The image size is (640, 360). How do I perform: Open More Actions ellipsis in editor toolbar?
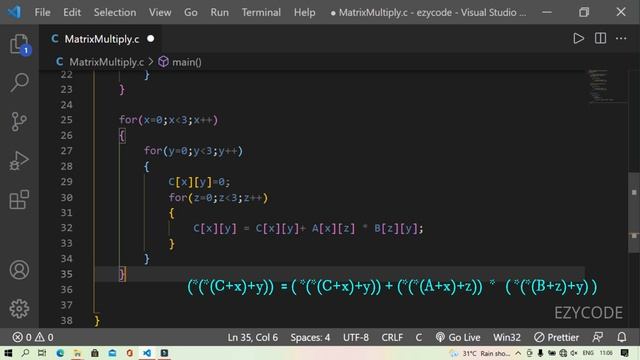[621, 38]
